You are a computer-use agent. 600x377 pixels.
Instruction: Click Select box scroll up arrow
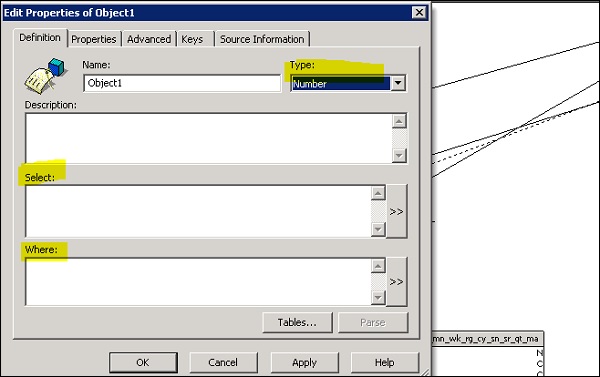click(378, 193)
